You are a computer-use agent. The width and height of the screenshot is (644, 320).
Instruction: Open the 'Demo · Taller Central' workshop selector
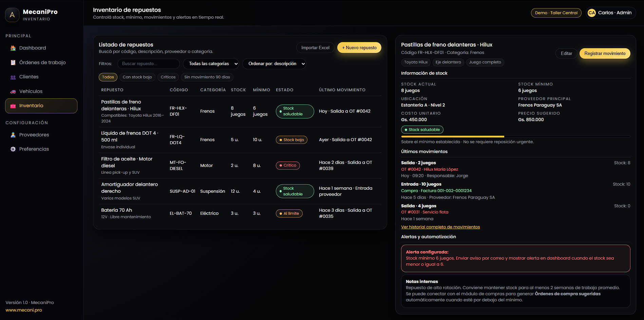[x=556, y=13]
